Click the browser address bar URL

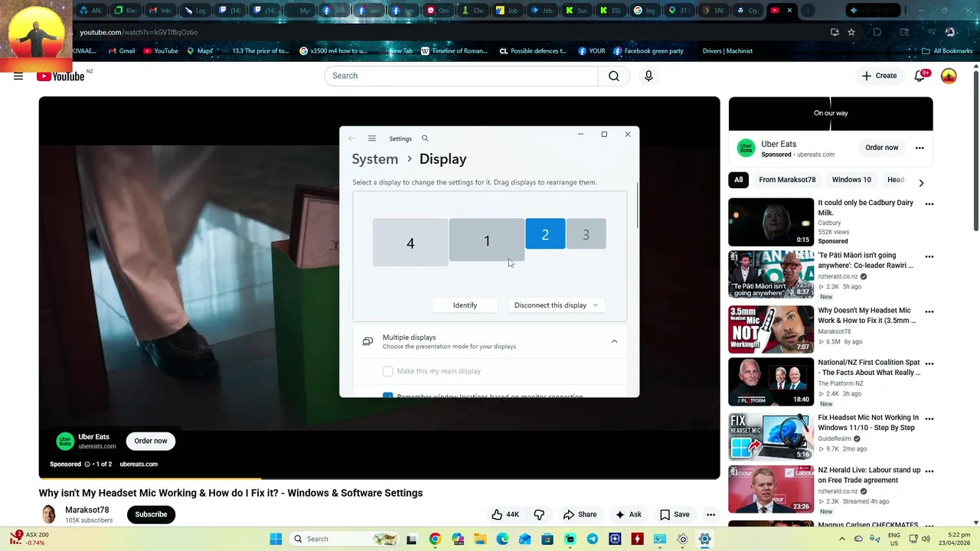pos(139,32)
